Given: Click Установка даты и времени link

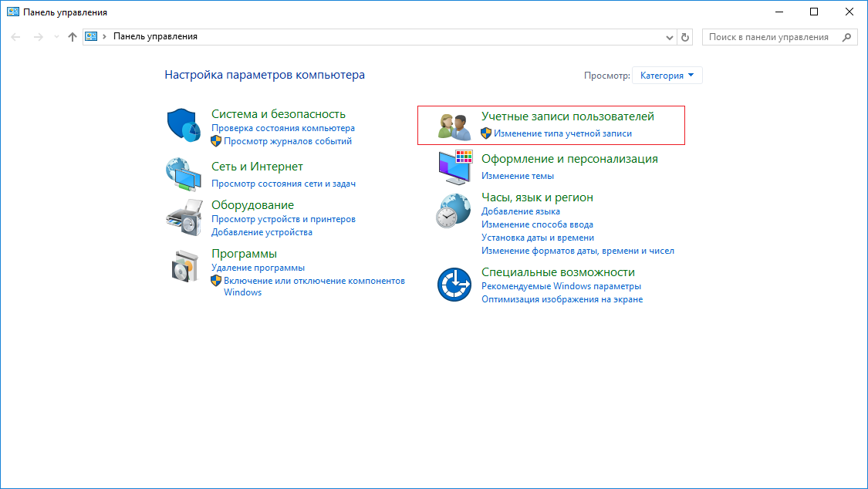Looking at the screenshot, I should pyautogui.click(x=538, y=238).
